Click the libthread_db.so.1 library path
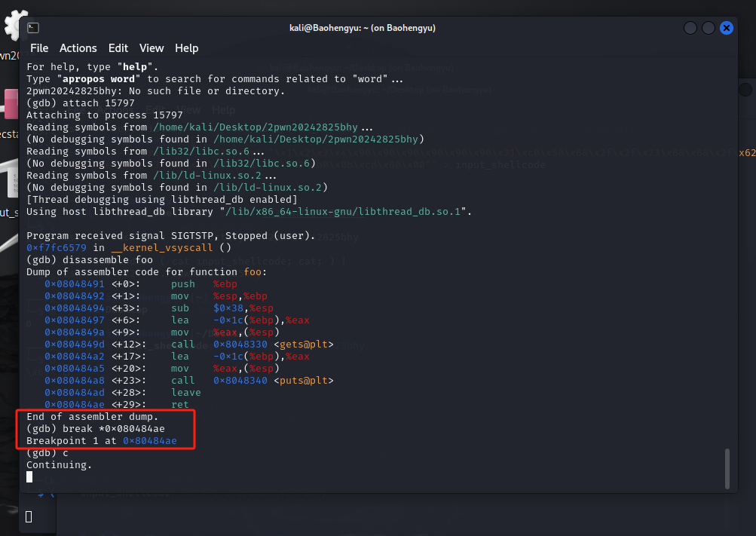Image resolution: width=756 pixels, height=536 pixels. (x=342, y=212)
